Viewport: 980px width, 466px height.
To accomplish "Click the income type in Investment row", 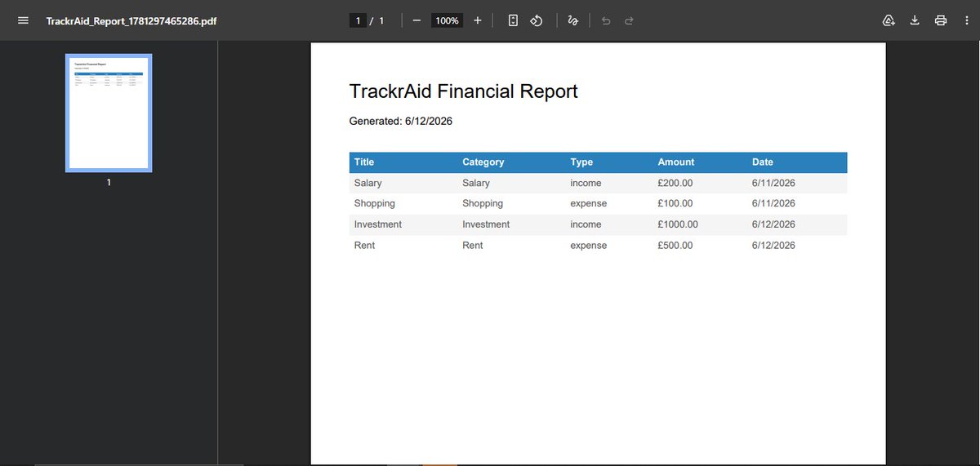I will pyautogui.click(x=586, y=224).
